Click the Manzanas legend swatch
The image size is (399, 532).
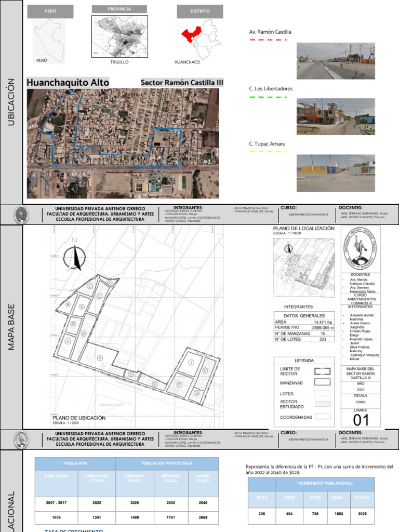click(x=322, y=382)
